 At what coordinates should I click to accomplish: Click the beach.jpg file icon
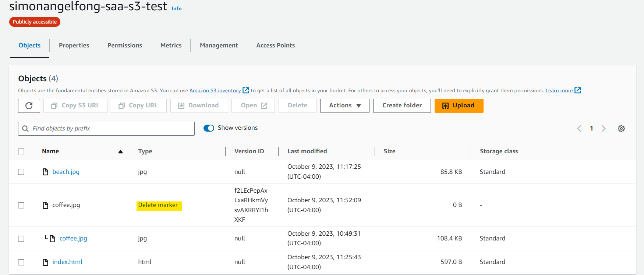click(45, 172)
